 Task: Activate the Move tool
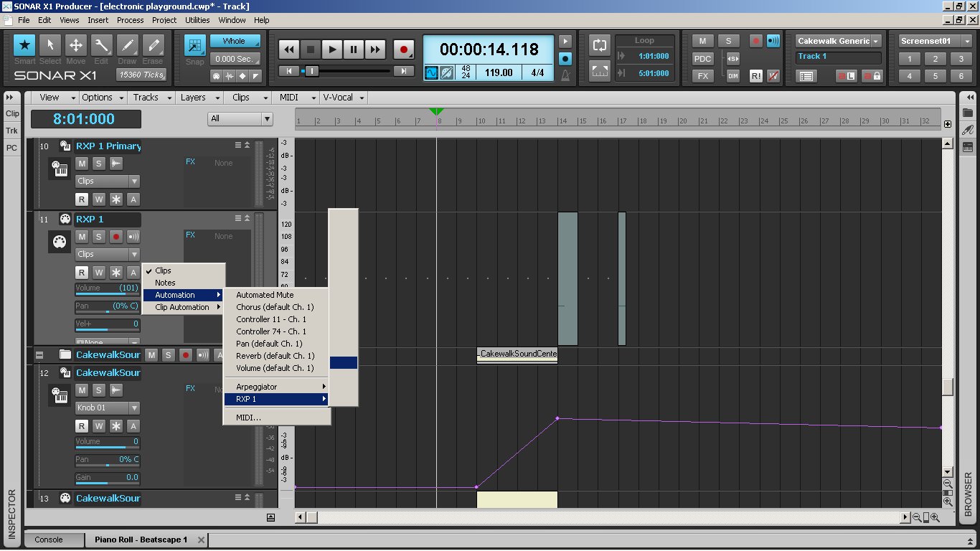pos(75,45)
